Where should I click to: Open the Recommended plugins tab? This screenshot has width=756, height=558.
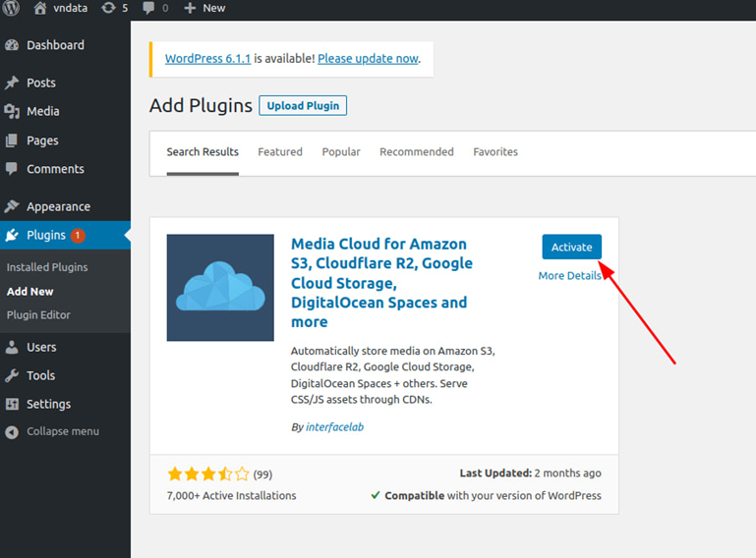pyautogui.click(x=417, y=152)
